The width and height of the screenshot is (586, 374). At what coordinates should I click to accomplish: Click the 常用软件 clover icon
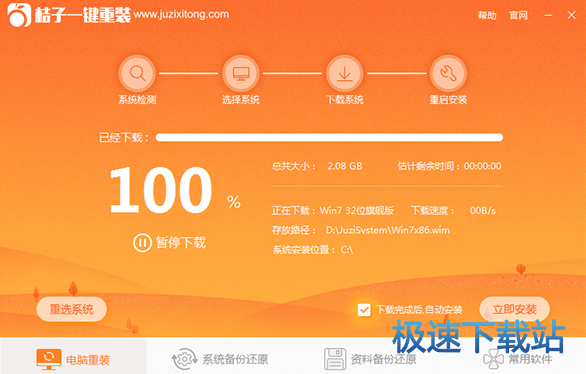[x=493, y=359]
